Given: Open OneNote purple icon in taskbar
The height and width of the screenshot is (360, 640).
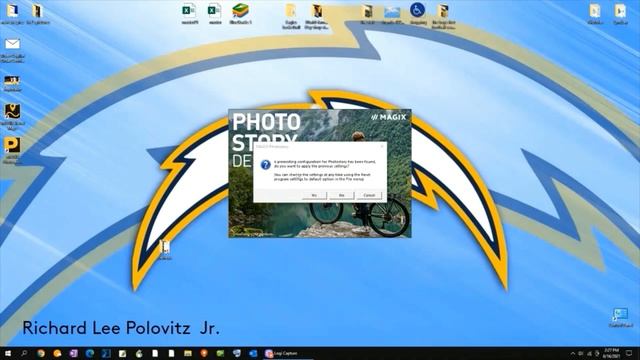Looking at the screenshot, I should click(73, 353).
